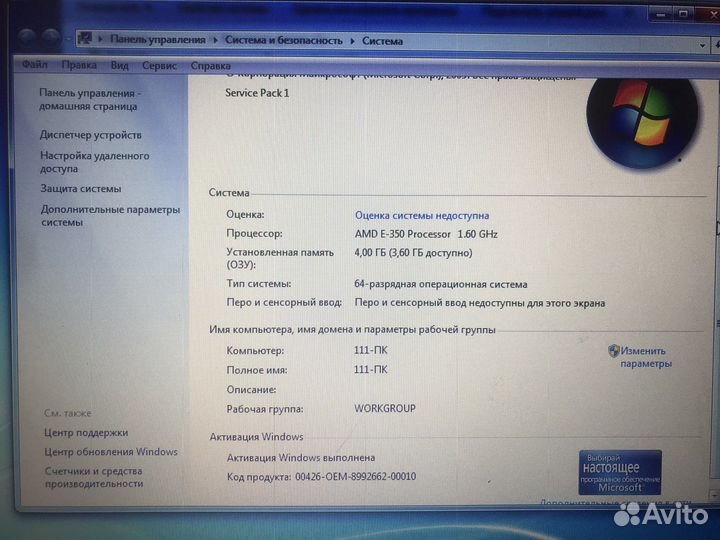720x540 pixels.
Task: Click the Полное имя value 111-ПК
Action: (371, 370)
